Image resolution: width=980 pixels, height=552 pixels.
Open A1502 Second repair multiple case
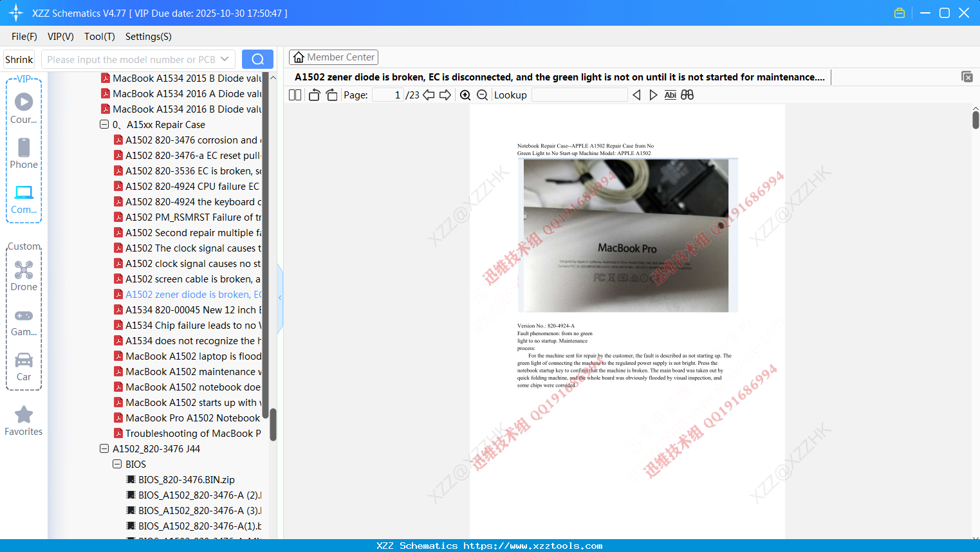pyautogui.click(x=187, y=233)
